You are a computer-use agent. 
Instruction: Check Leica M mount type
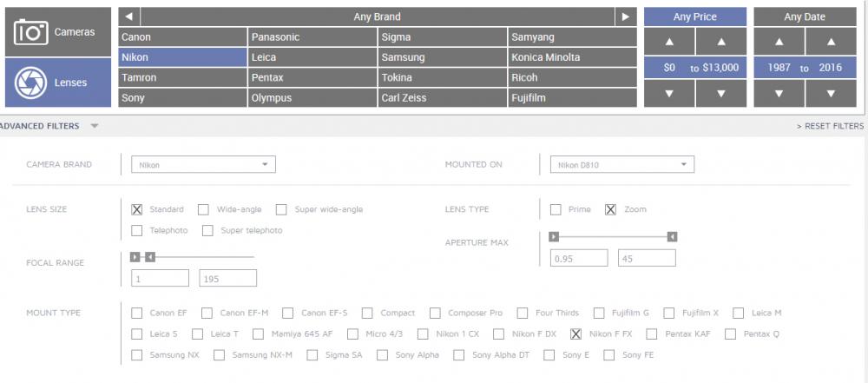point(738,314)
